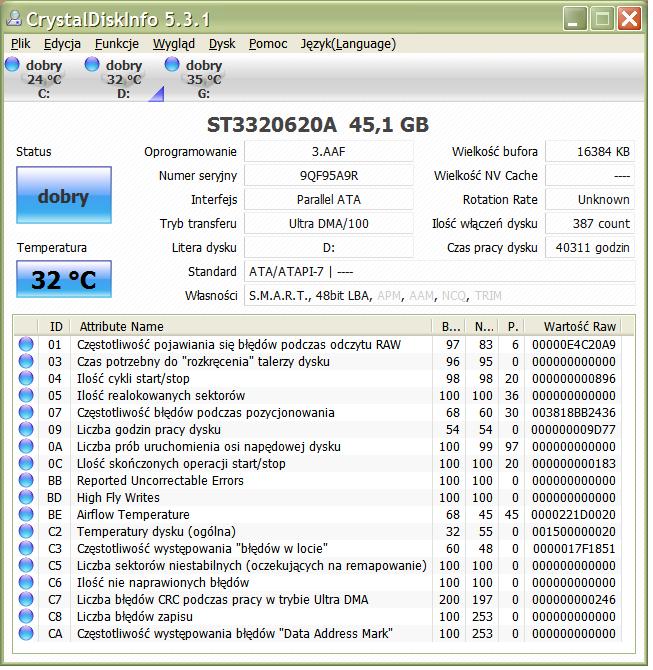Screen dimensions: 653x670
Task: Click the status orb for attribute 07
Action: pyautogui.click(x=26, y=413)
